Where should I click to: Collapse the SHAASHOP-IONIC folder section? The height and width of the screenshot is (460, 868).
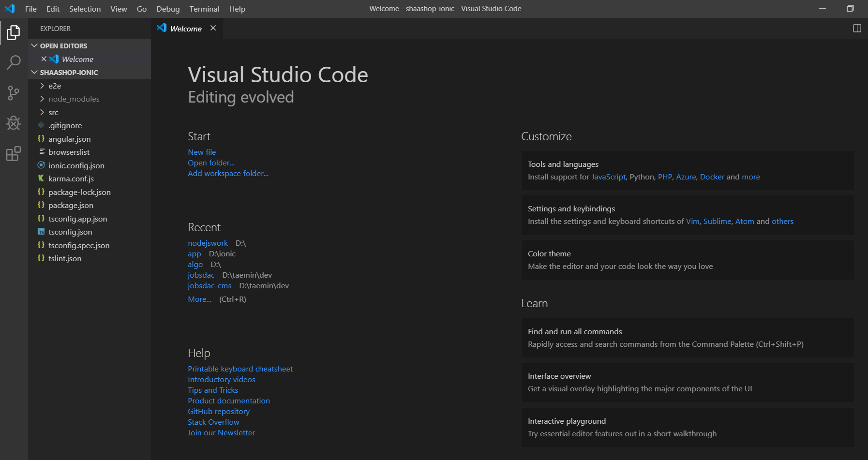pyautogui.click(x=34, y=72)
